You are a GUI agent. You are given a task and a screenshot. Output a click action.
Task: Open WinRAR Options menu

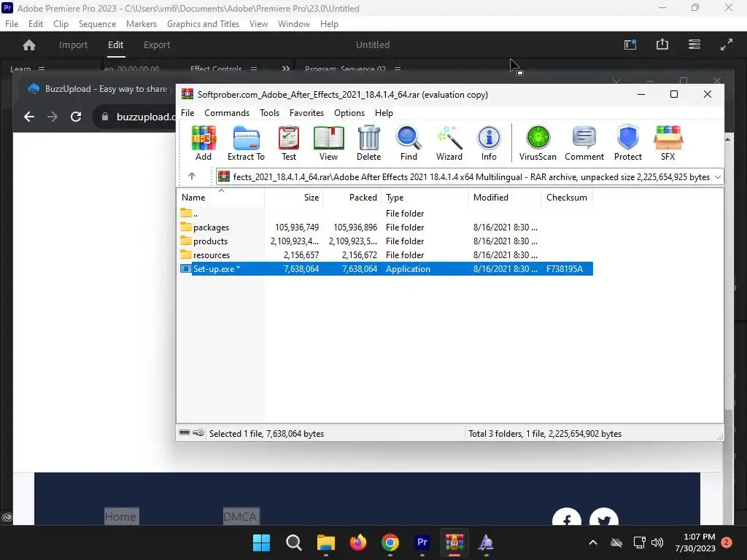tap(349, 113)
